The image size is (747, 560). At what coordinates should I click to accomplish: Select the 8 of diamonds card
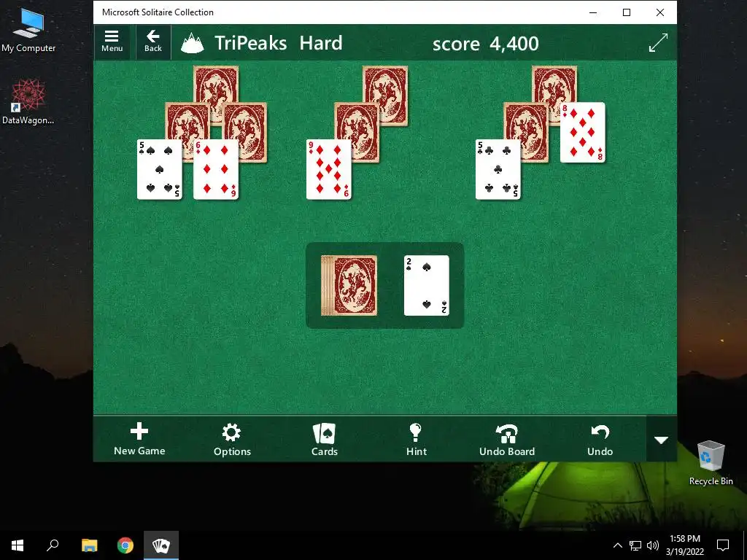583,133
